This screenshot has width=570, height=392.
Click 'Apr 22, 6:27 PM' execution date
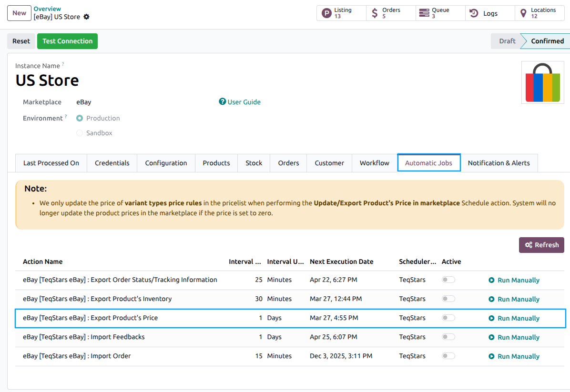pyautogui.click(x=333, y=280)
